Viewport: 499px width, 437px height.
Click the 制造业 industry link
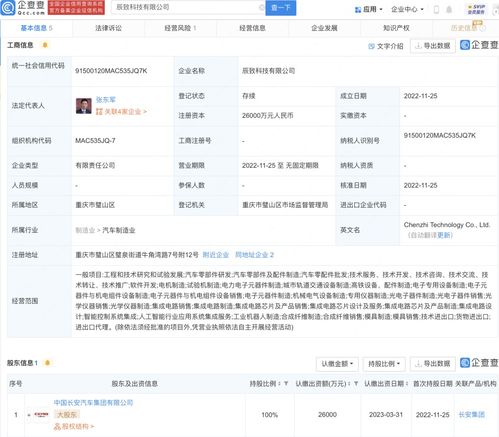85,230
